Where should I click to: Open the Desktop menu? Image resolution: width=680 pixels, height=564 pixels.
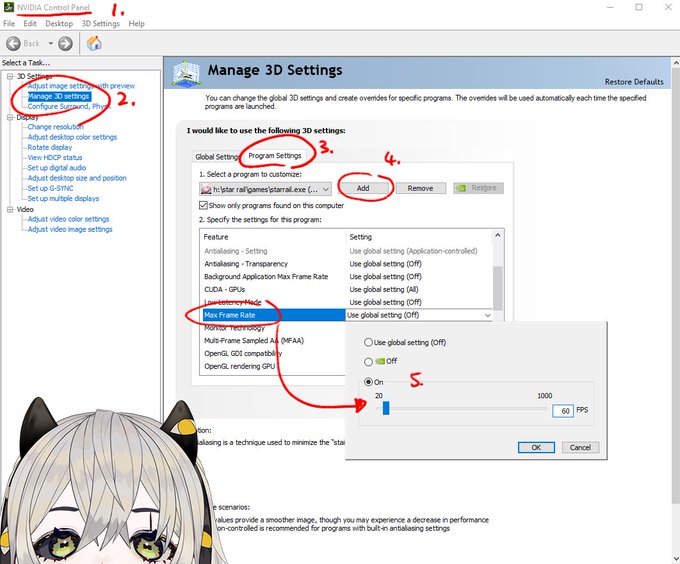59,23
